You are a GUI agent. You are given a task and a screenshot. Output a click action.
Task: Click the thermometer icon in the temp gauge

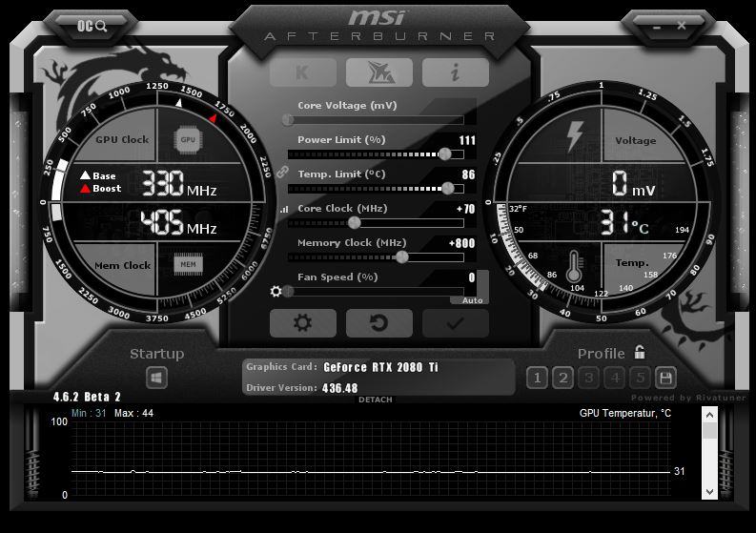(x=574, y=266)
